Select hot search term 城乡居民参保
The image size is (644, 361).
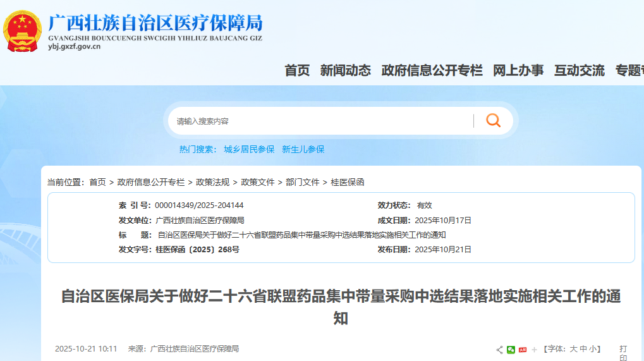point(249,149)
